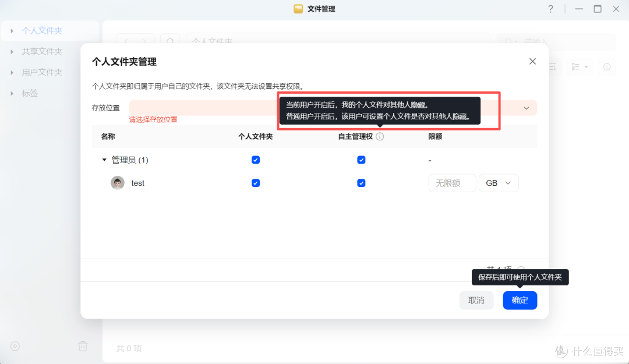Select 个人文件夹 in sidebar
The image size is (629, 364).
42,31
